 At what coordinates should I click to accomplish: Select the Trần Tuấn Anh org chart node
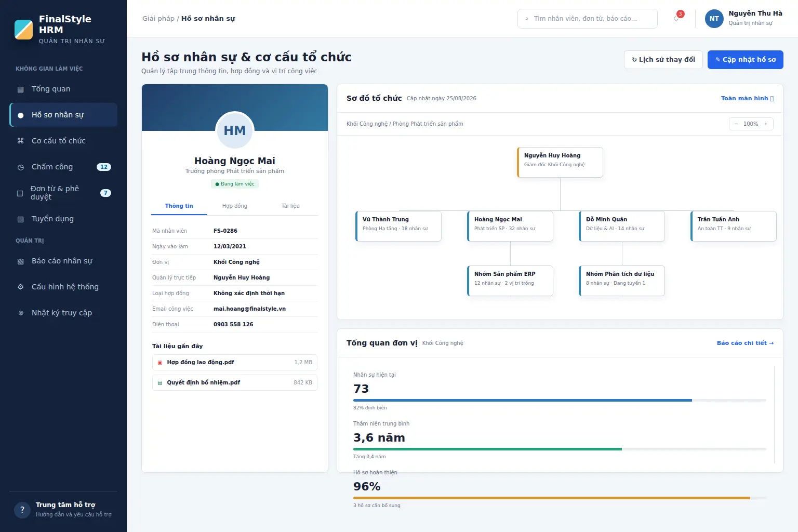coord(734,226)
